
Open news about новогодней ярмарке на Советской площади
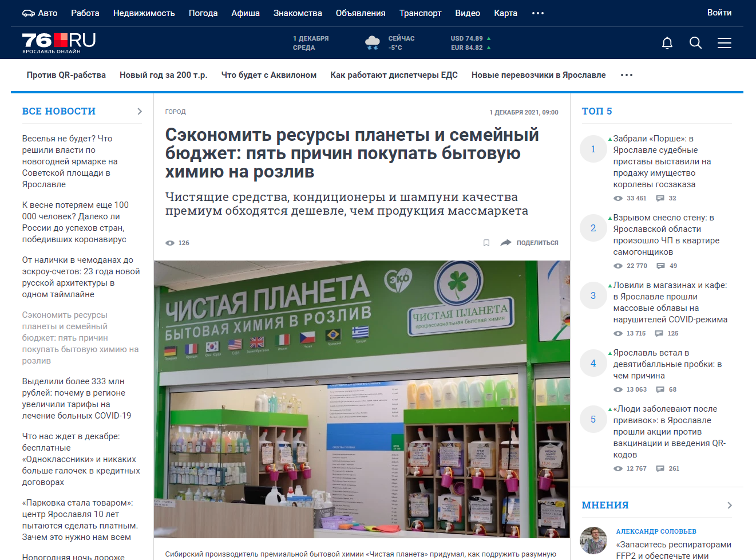70,161
